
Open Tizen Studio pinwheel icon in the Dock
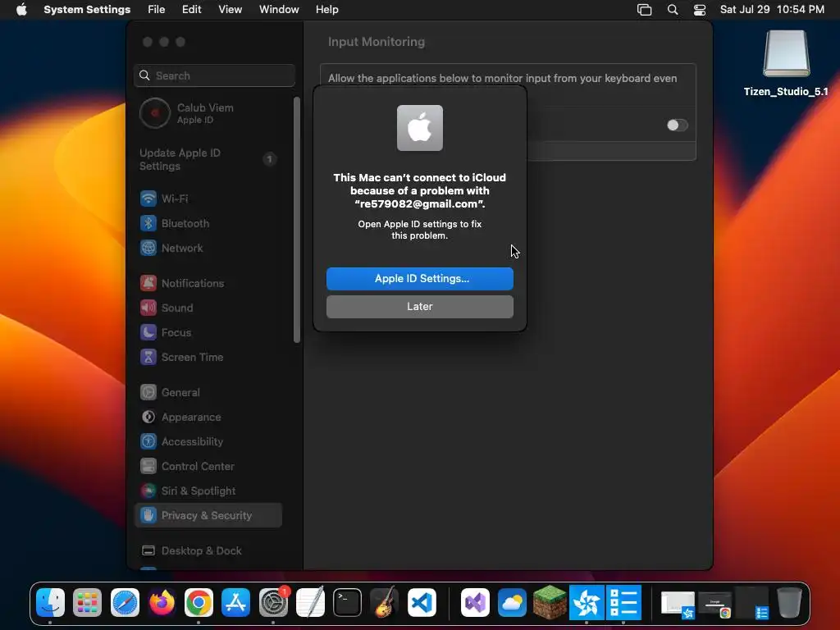[x=587, y=603]
